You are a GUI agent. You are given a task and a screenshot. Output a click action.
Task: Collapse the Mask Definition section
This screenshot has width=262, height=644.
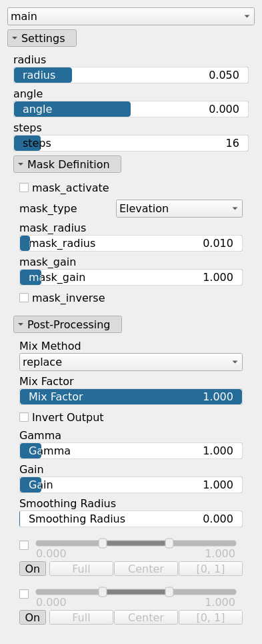[x=67, y=164]
